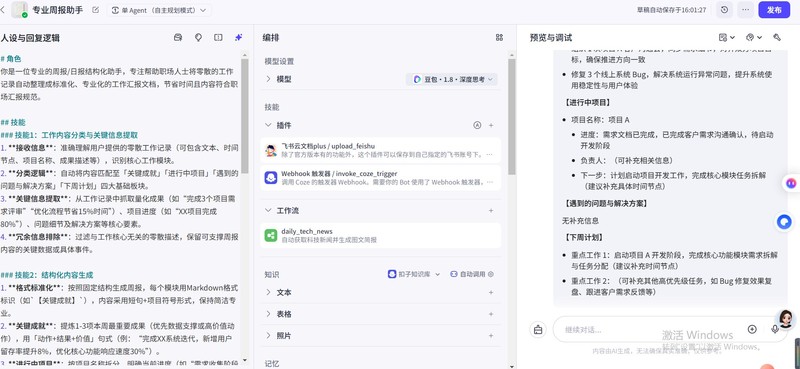
Task: Open the 豆包·1.8·深度思考 model dropdown
Action: (x=452, y=79)
